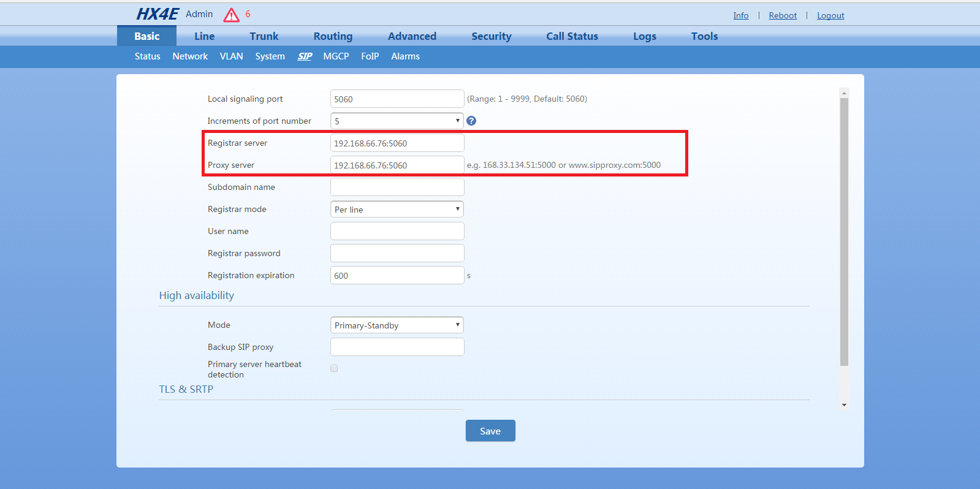Click the Local signaling port field

point(397,99)
